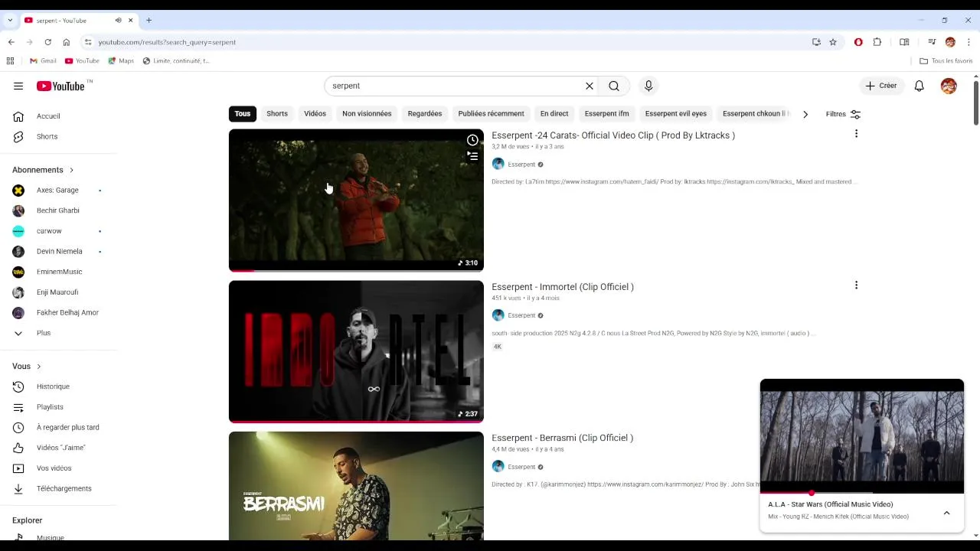Open Esserpent - Berrasmi title link
This screenshot has height=551, width=980.
point(563,439)
